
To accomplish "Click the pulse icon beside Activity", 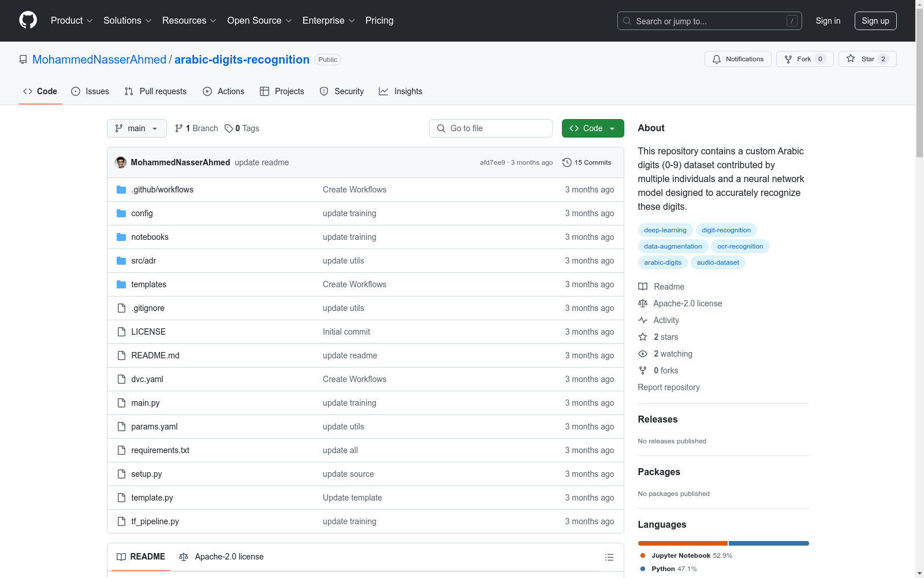I will (643, 320).
